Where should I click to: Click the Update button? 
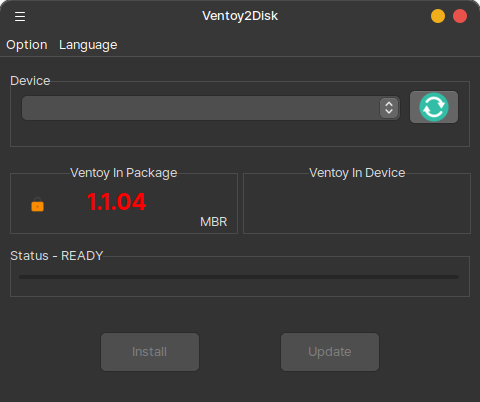pyautogui.click(x=330, y=352)
